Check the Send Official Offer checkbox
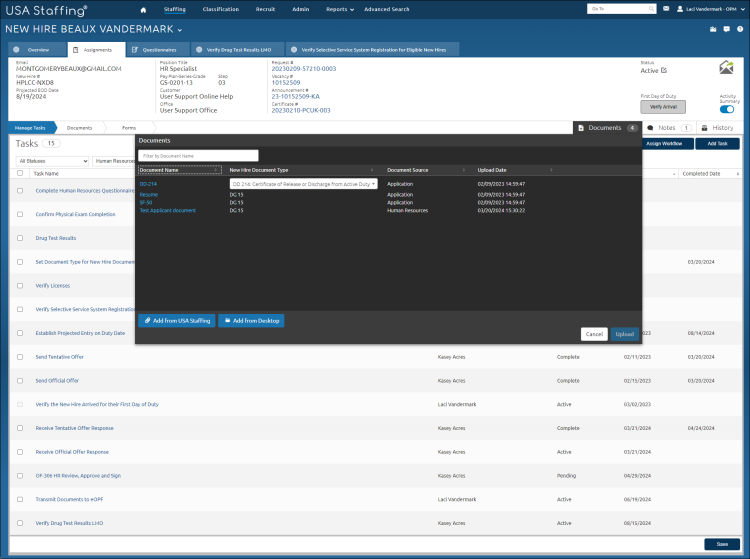The height and width of the screenshot is (559, 750). coord(20,381)
